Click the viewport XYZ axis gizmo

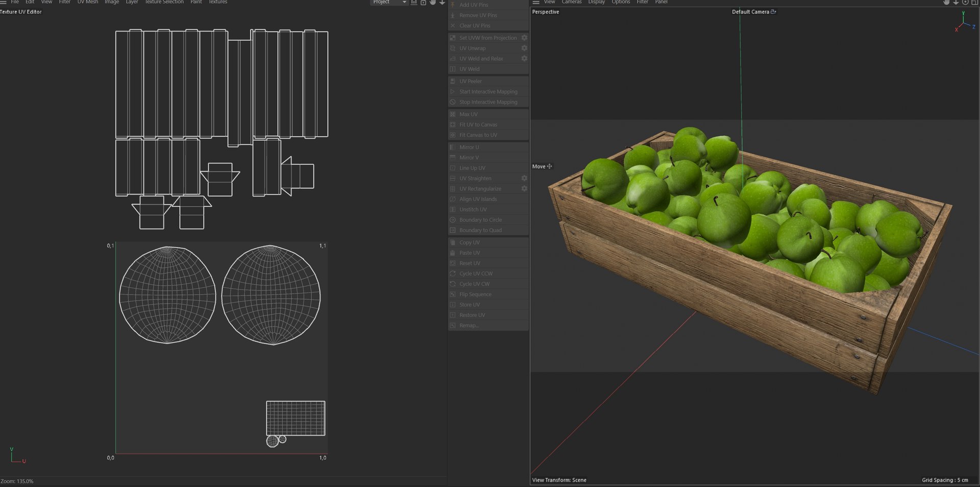point(965,23)
